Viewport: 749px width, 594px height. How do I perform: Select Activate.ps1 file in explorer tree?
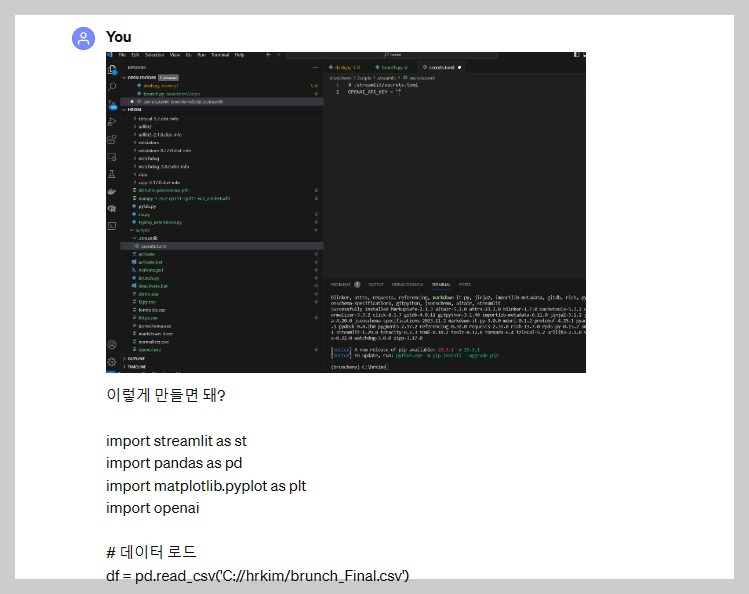coord(150,270)
